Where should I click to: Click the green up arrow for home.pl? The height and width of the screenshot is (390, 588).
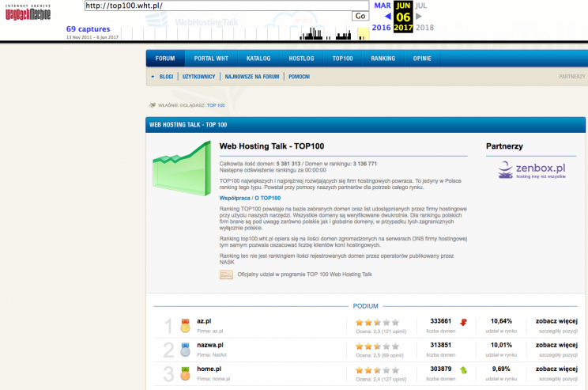[x=463, y=370]
